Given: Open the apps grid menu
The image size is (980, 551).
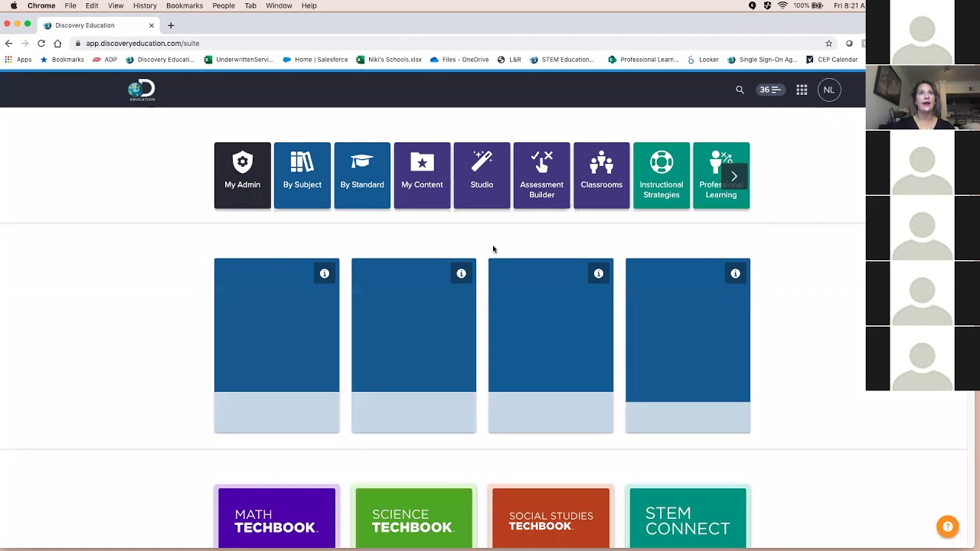Looking at the screenshot, I should (802, 90).
